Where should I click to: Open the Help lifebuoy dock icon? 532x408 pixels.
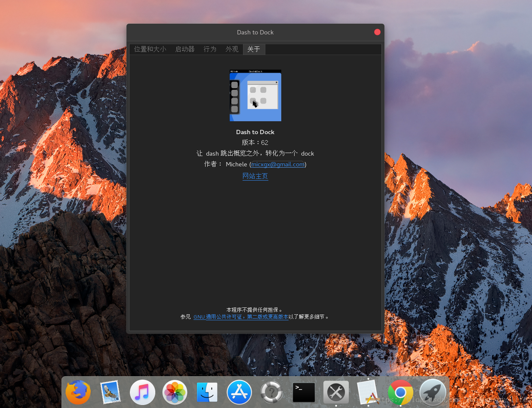tap(271, 393)
